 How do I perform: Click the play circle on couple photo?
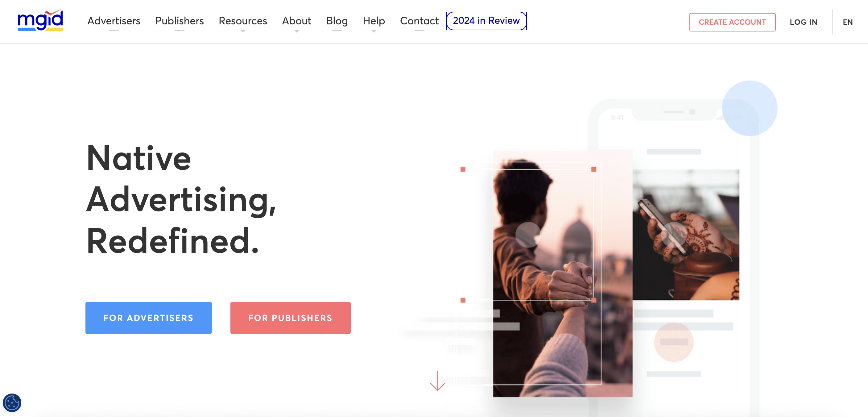(528, 235)
